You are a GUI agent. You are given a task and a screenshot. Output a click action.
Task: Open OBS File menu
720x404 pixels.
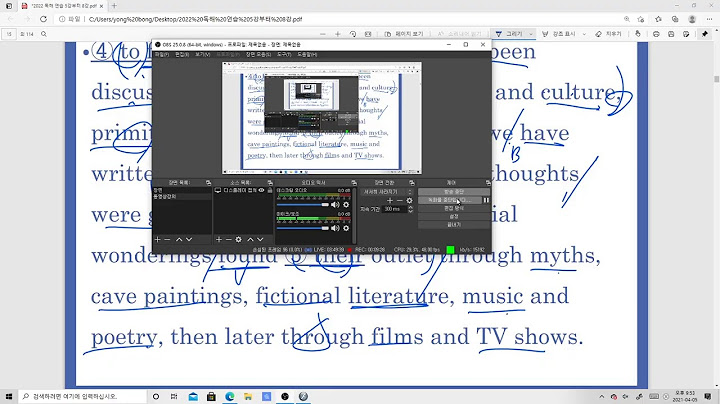point(162,55)
